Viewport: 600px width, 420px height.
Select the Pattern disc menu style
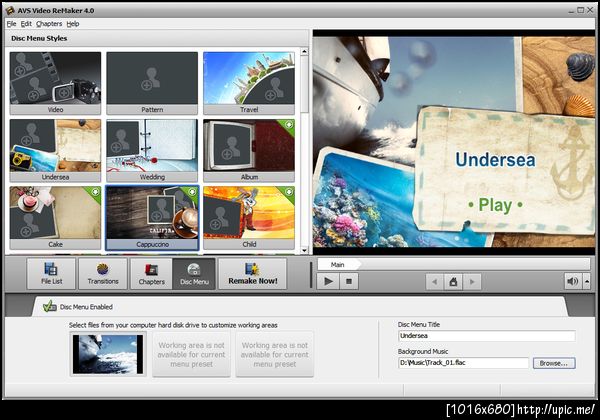click(152, 83)
